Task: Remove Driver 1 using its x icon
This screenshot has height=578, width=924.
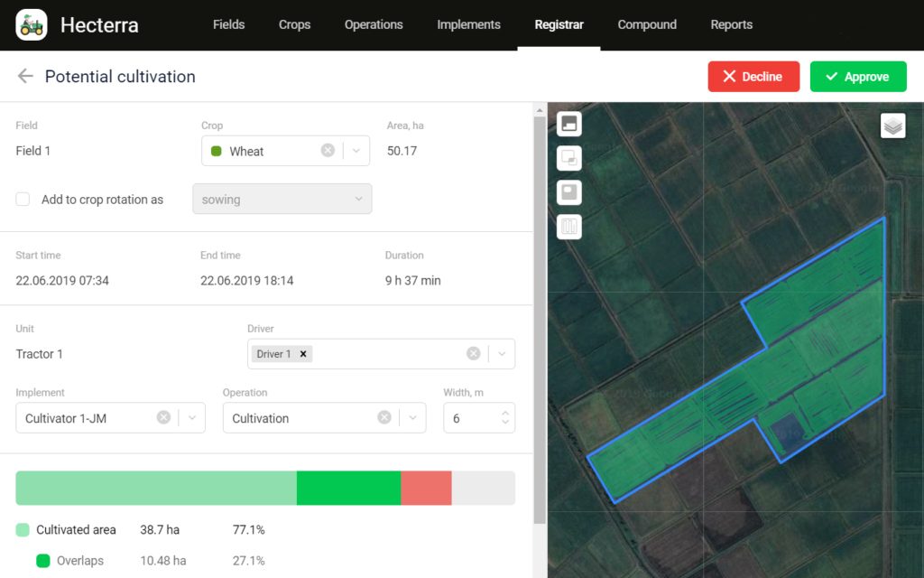Action: (x=304, y=353)
